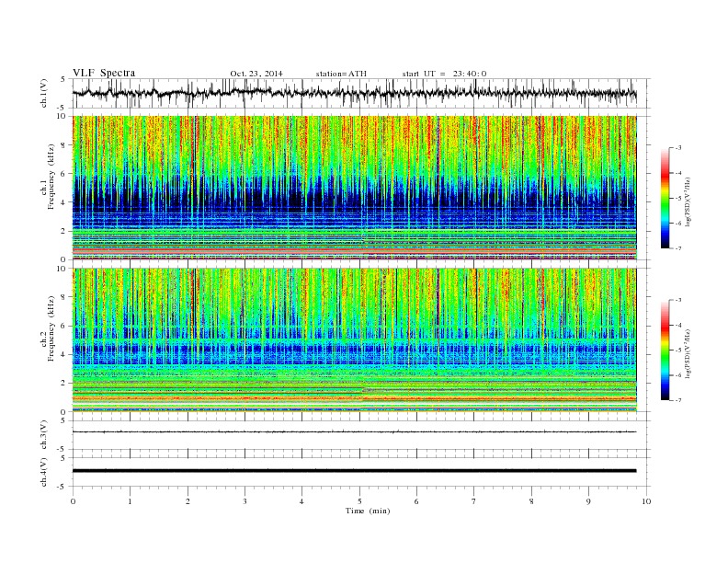Click the time axis tick label '9'
728x563 pixels.
pyautogui.click(x=588, y=501)
